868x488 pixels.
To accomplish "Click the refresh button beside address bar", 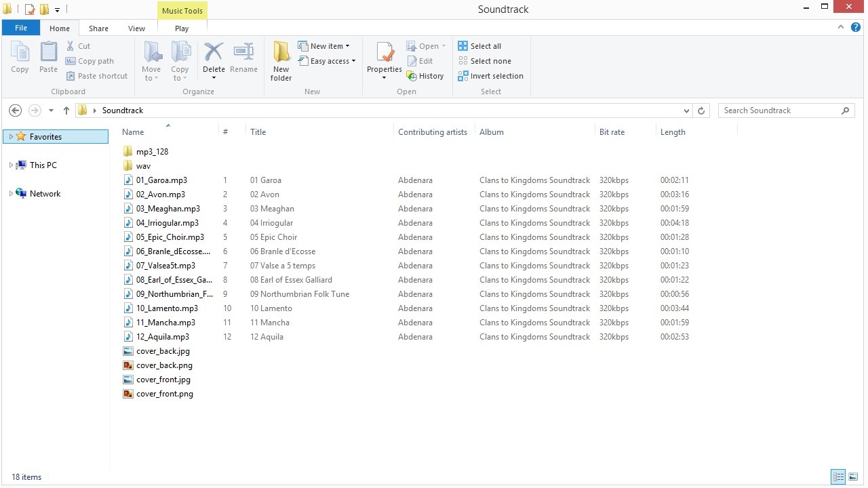I will (x=701, y=110).
